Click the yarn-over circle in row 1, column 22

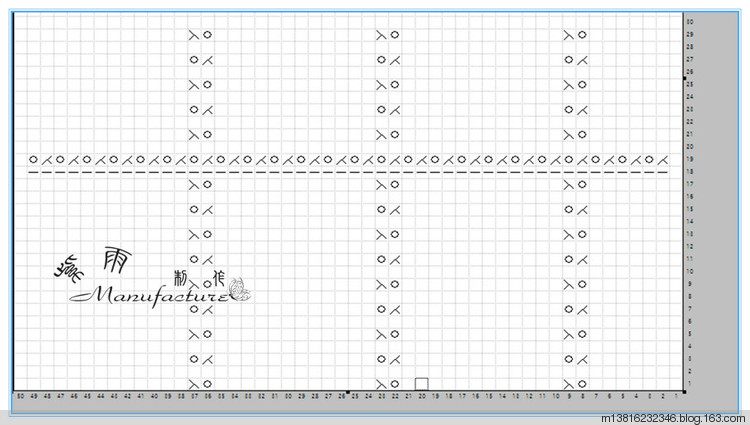(395, 384)
